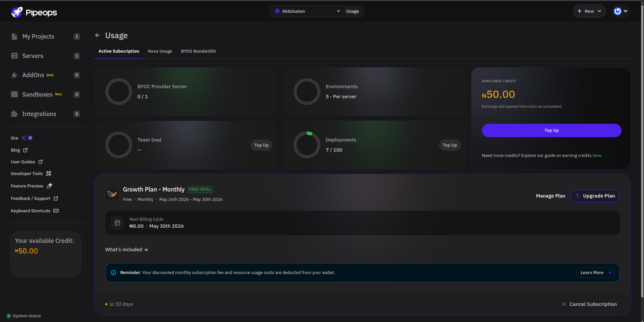The height and width of the screenshot is (322, 644).
Task: Click the Next Billing Cycle calendar icon
Action: [x=117, y=223]
